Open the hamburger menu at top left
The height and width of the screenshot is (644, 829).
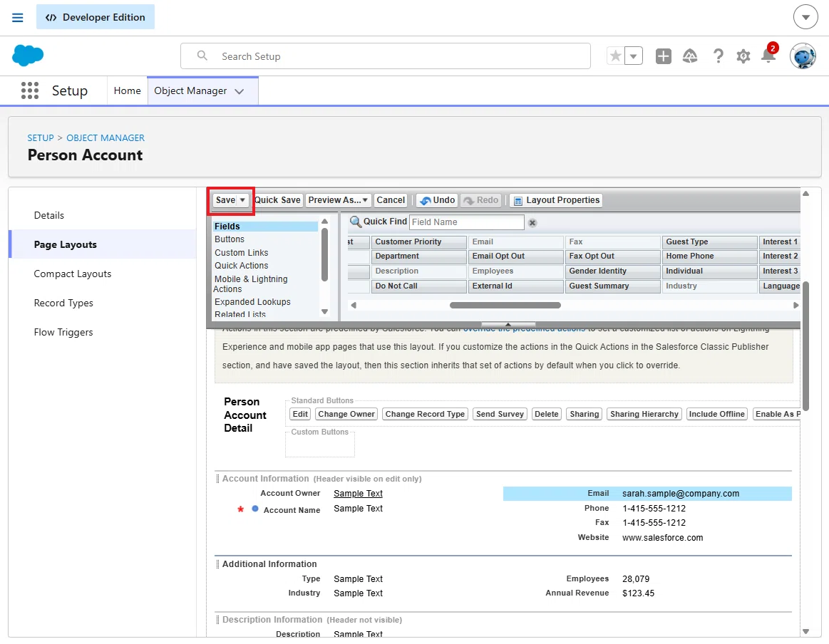coord(17,17)
